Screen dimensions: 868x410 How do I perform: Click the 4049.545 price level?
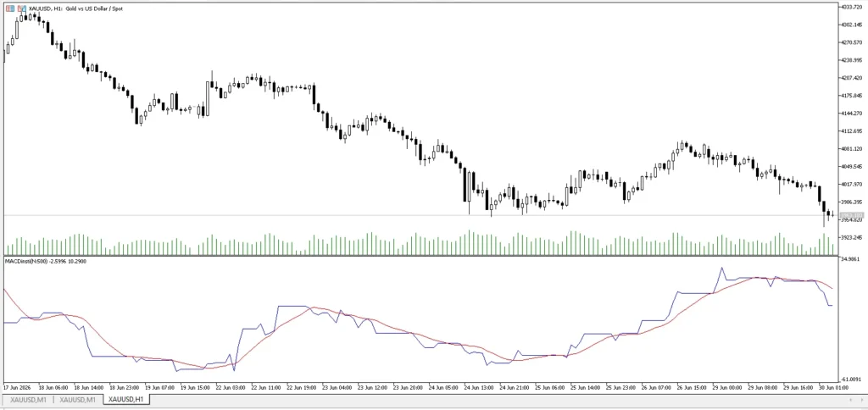852,167
